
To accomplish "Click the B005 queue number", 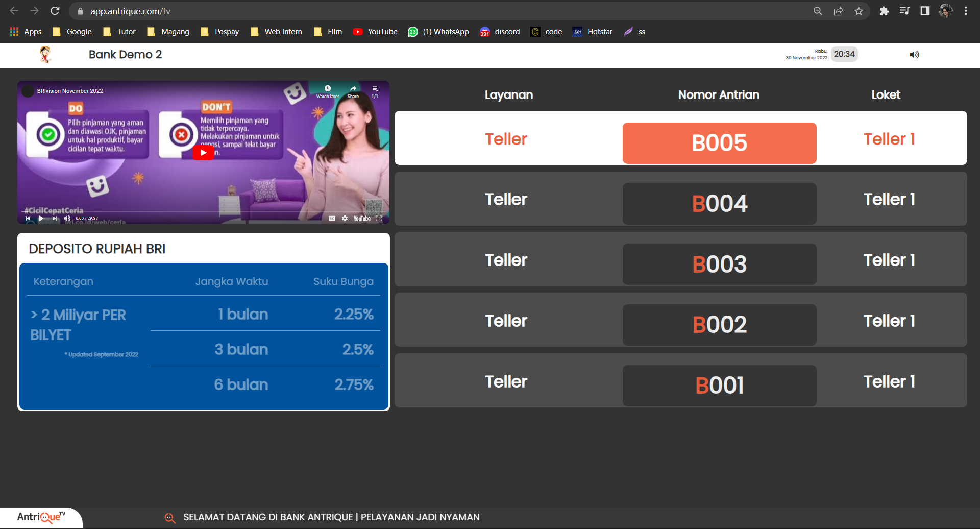I will (719, 143).
